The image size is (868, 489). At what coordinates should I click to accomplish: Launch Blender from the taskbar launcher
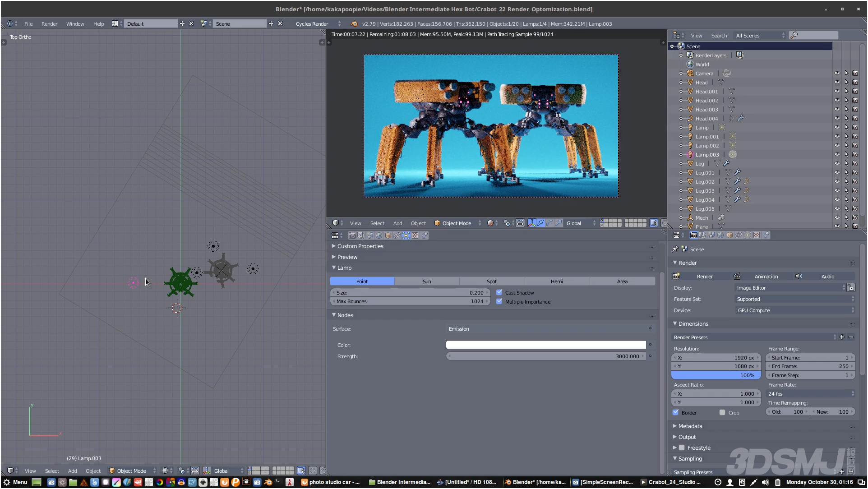pyautogui.click(x=268, y=482)
